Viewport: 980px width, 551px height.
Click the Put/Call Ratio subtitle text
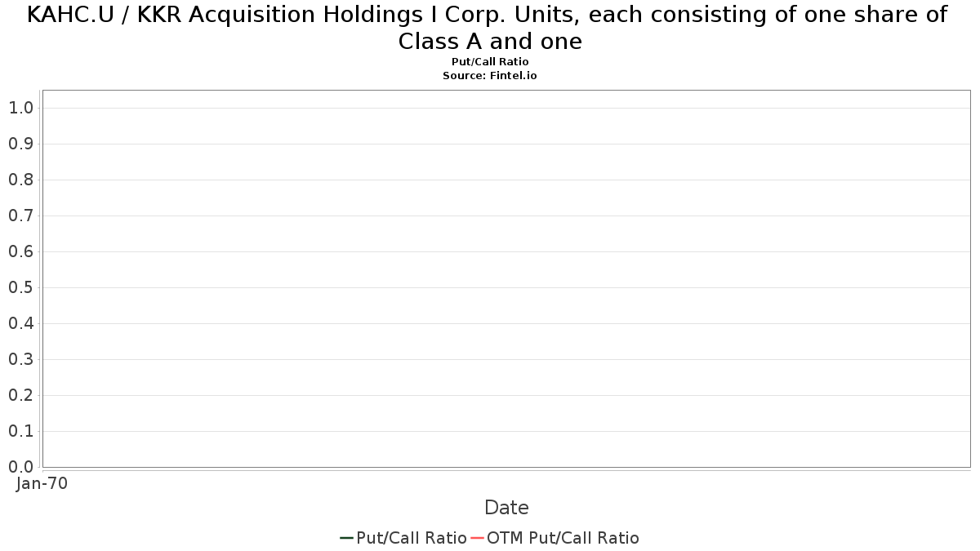pos(490,62)
